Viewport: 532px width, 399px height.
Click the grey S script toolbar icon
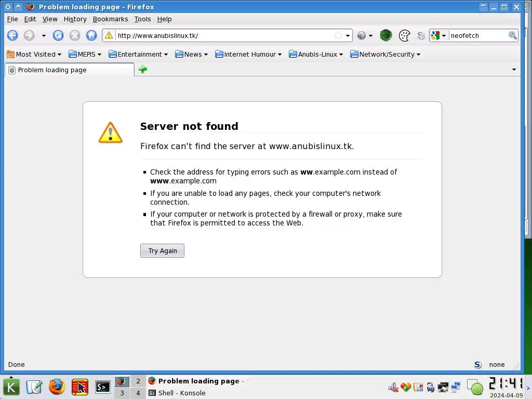421,36
